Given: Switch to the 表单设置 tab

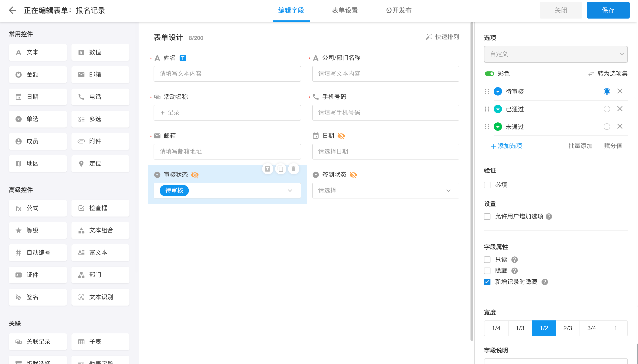Looking at the screenshot, I should [345, 10].
